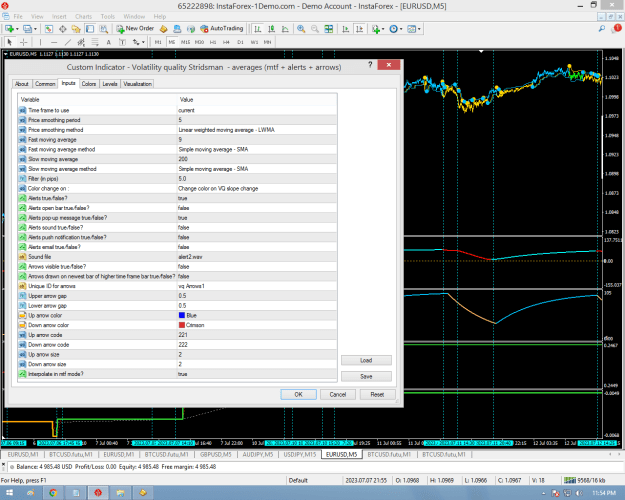
Task: Open the search magnifier in toolbar
Action: pyautogui.click(x=602, y=29)
